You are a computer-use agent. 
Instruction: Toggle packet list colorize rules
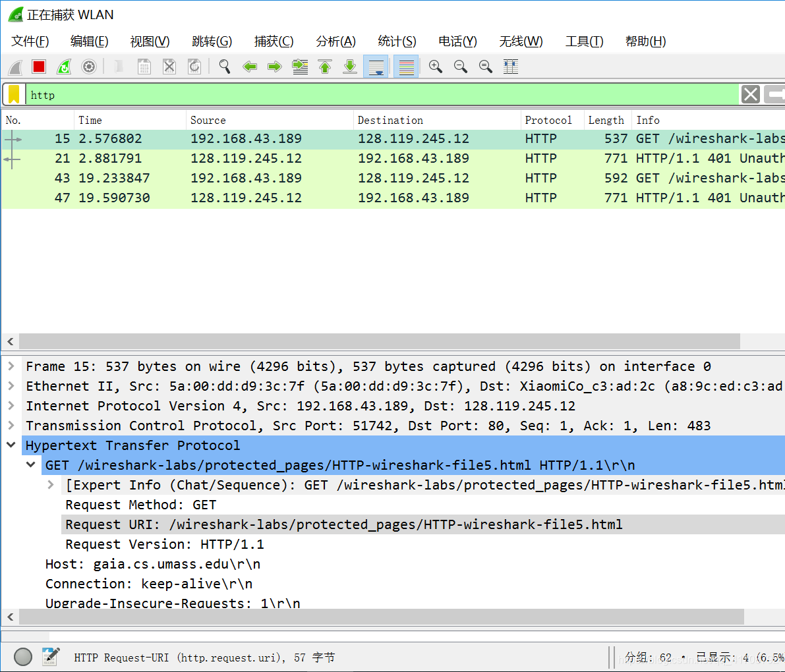(x=406, y=67)
